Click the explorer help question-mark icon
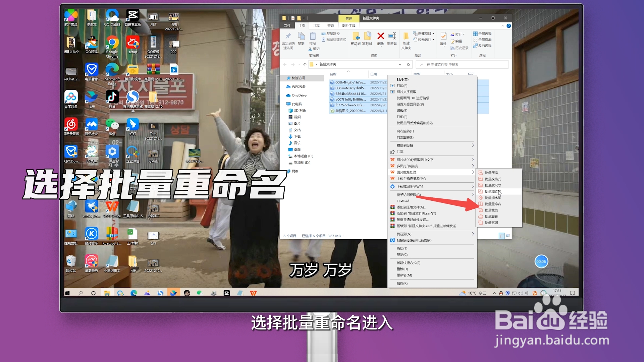This screenshot has width=644, height=362. [508, 26]
